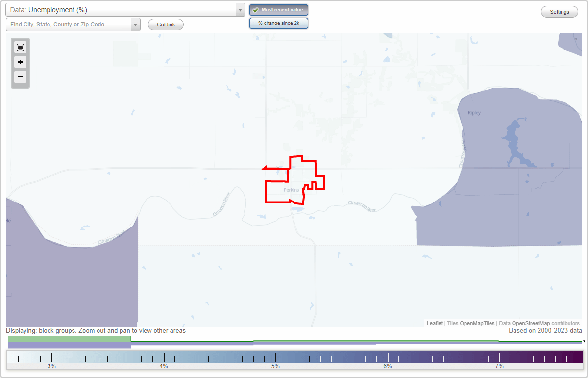
Task: Switch display to % change since 2k
Action: [279, 23]
